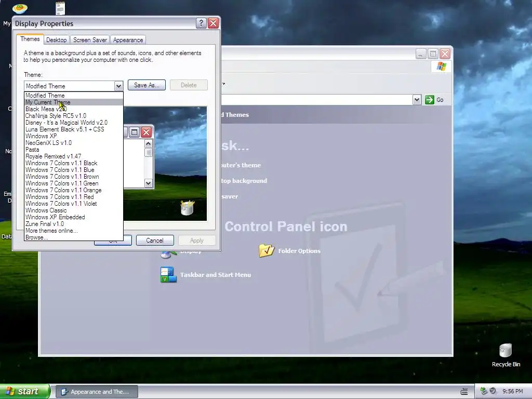Pick the Windows XP theme
This screenshot has height=399, width=532.
(74, 137)
